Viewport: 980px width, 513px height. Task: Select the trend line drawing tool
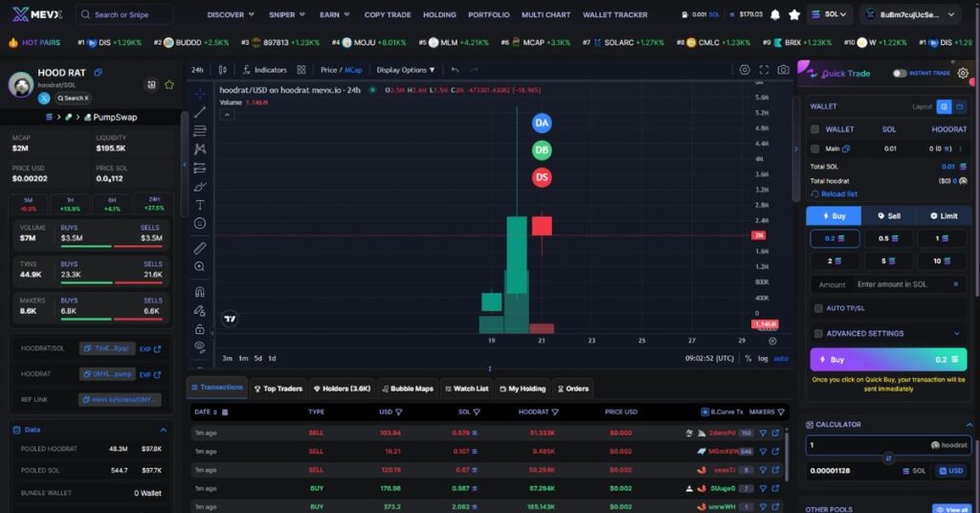(200, 112)
